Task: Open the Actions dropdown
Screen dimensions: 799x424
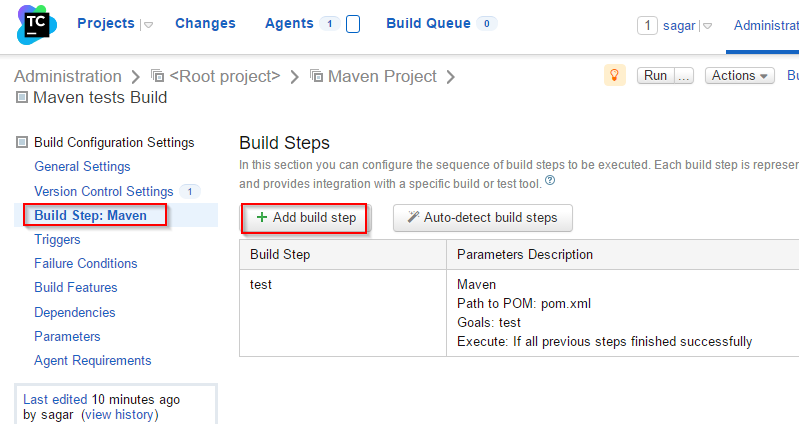Action: [x=740, y=75]
